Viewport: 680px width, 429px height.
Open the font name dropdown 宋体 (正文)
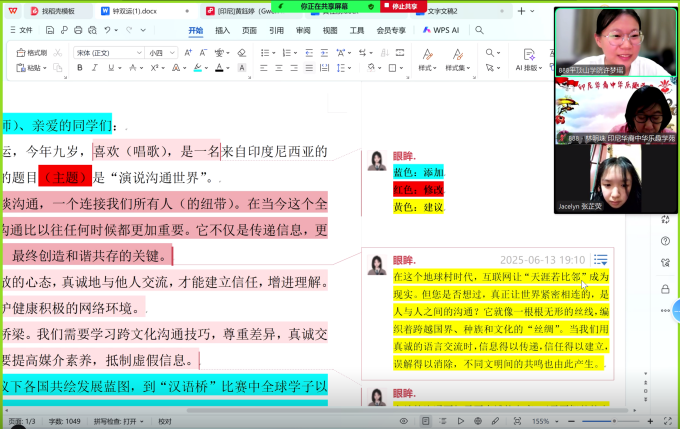pos(105,52)
